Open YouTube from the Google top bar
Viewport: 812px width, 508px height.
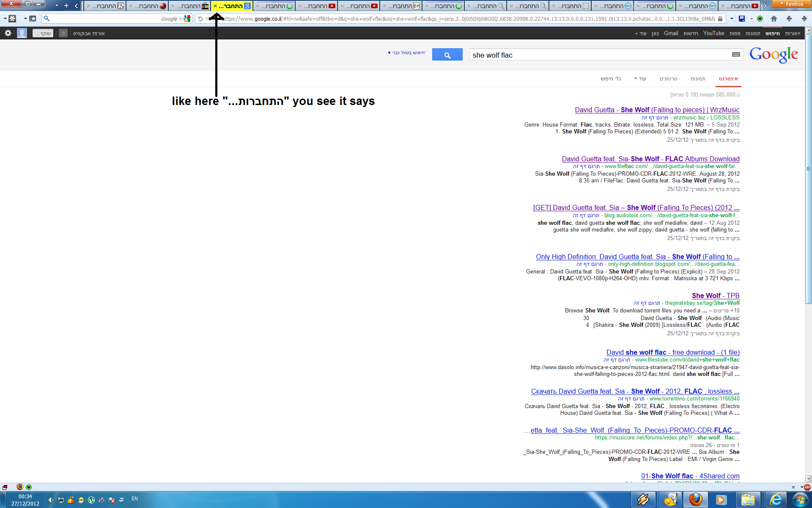[713, 33]
